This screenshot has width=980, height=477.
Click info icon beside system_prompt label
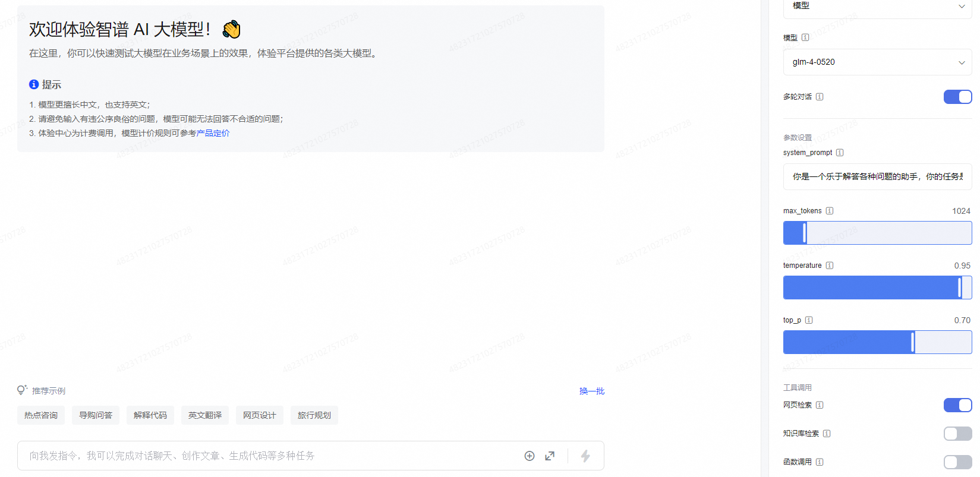(840, 153)
